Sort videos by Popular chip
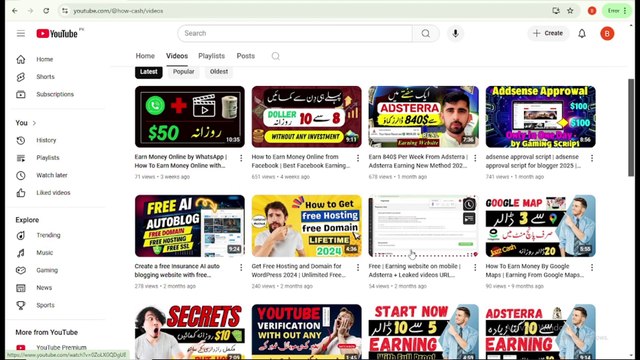Screen dimensions: 640x360 click(x=184, y=72)
